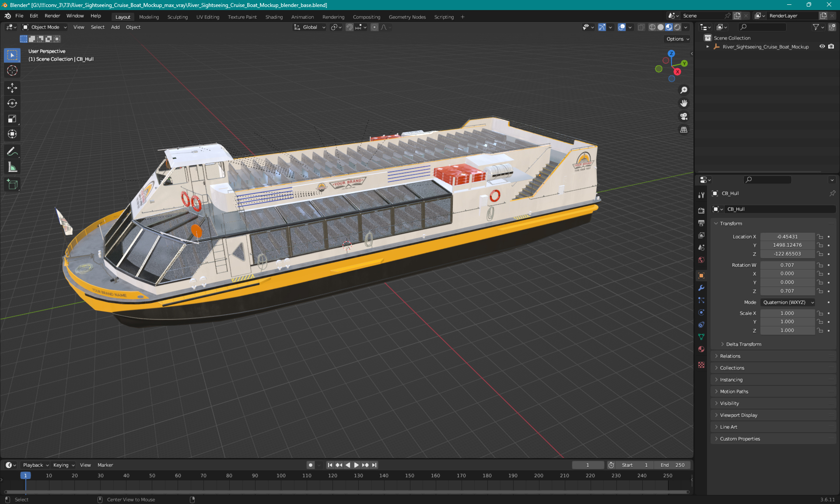Open Global transform orientation dropdown
Viewport: 840px width, 504px height.
point(310,27)
